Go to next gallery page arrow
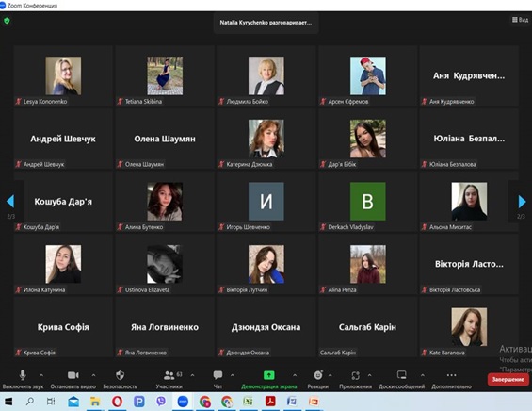 [x=522, y=202]
